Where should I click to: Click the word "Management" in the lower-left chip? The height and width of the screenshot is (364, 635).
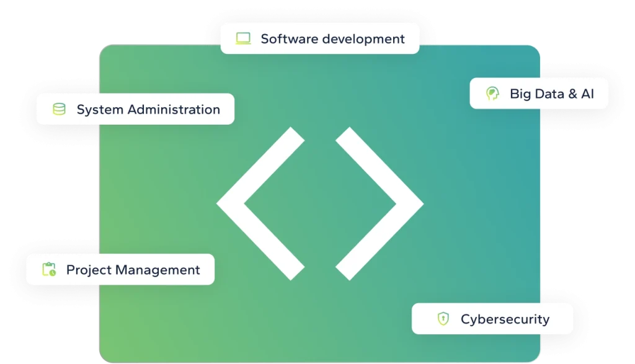pyautogui.click(x=158, y=270)
